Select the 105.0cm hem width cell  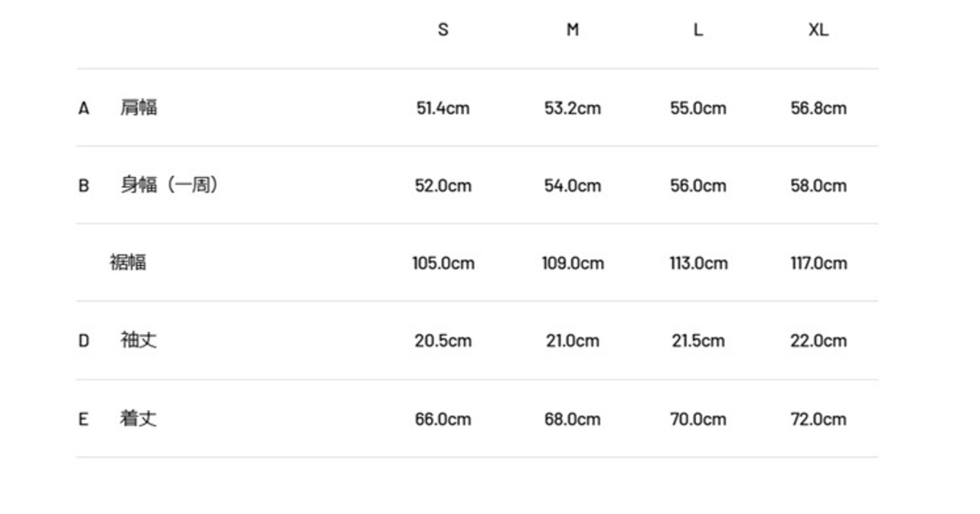click(x=443, y=263)
